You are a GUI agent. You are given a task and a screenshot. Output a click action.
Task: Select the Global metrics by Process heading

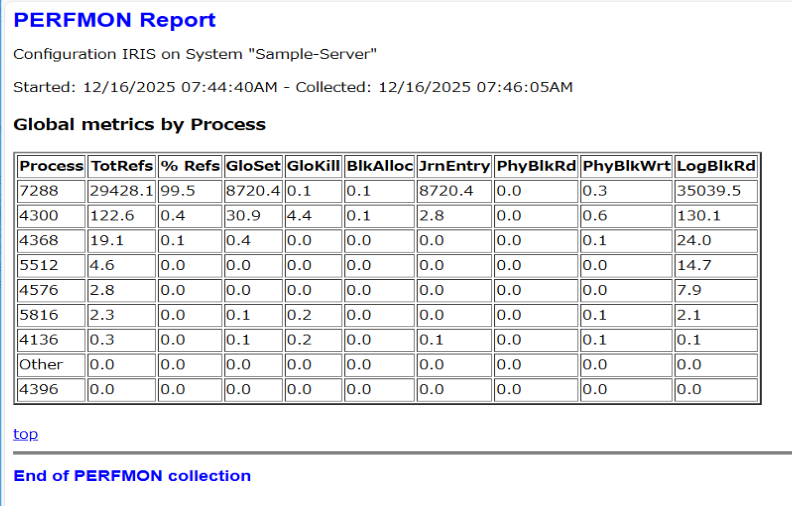pos(139,125)
